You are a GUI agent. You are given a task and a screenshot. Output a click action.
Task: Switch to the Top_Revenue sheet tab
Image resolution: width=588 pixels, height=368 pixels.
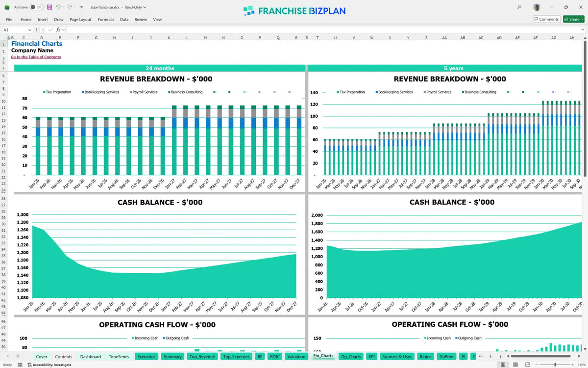202,357
